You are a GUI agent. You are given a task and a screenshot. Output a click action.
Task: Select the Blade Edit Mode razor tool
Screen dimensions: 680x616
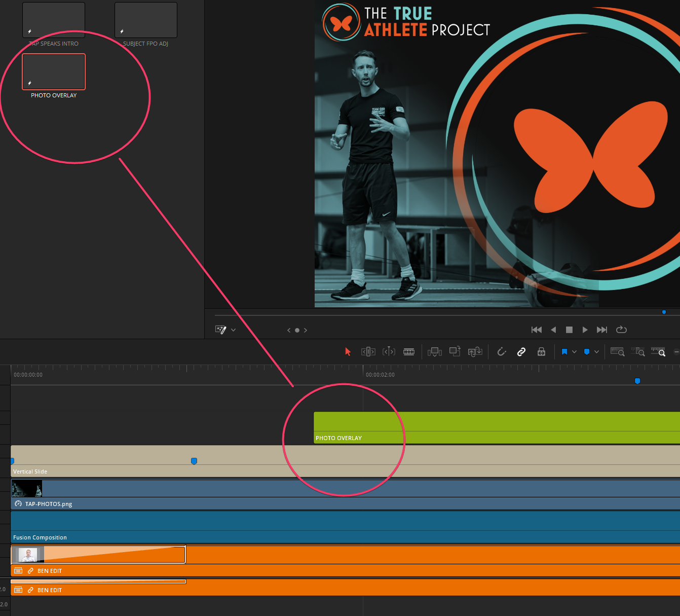(409, 351)
